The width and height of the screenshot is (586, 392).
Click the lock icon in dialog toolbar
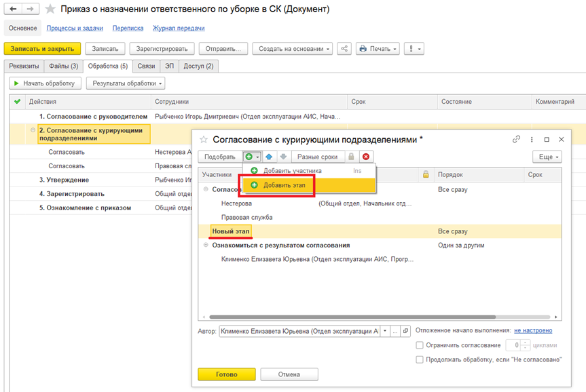(x=351, y=157)
